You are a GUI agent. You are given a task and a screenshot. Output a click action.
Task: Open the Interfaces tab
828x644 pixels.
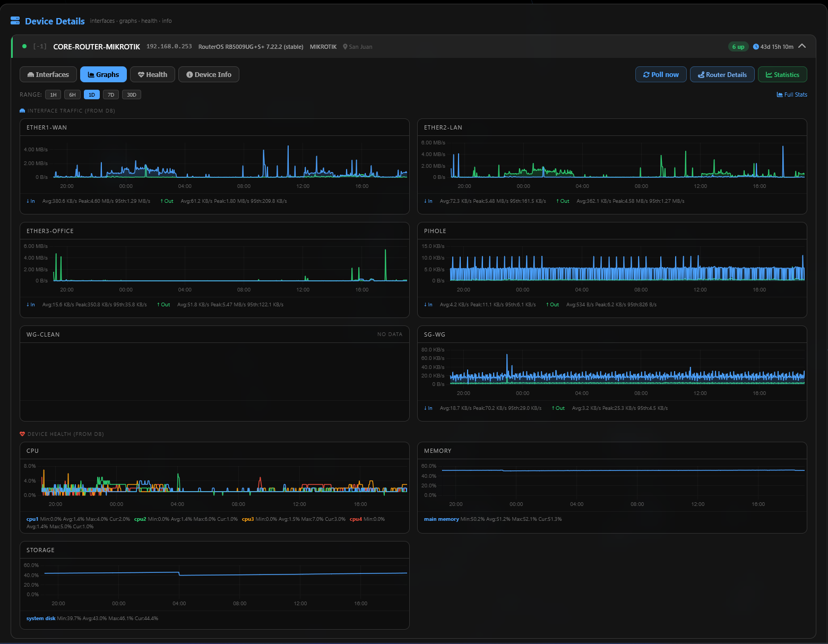pyautogui.click(x=48, y=74)
